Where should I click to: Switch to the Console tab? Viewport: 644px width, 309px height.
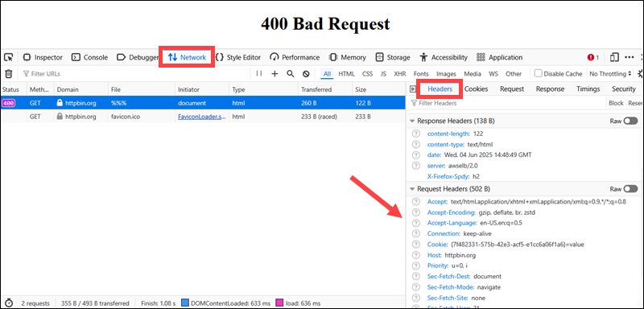coord(89,57)
